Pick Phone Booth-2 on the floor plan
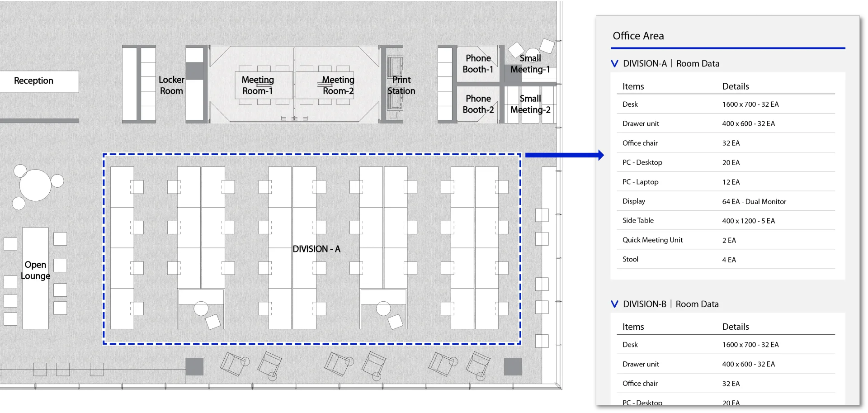 click(x=478, y=104)
